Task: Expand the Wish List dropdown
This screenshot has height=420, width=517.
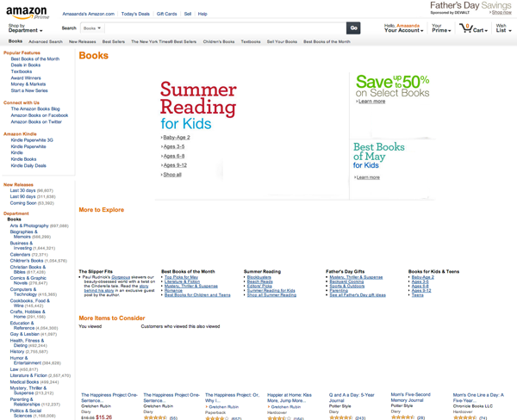Action: click(x=503, y=28)
